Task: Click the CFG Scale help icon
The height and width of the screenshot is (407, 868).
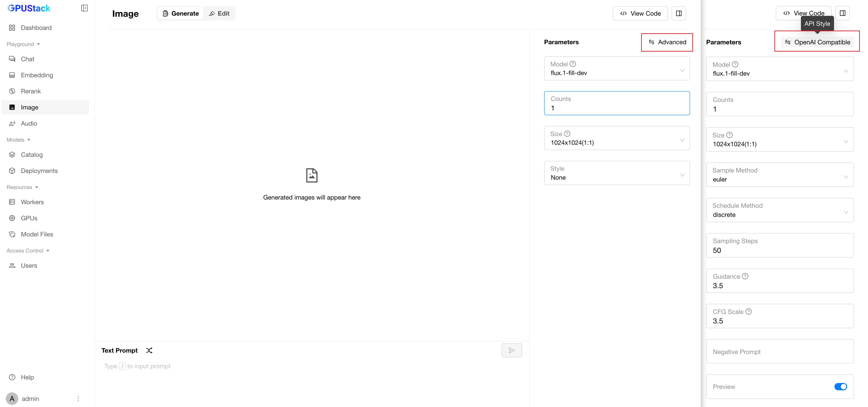Action: pos(749,312)
